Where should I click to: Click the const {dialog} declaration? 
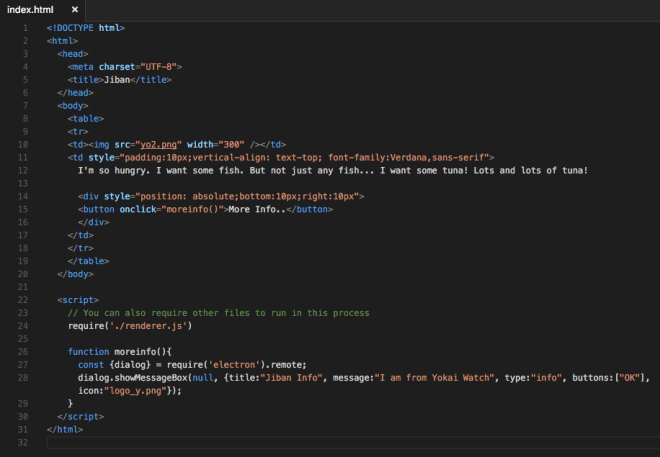coord(192,365)
